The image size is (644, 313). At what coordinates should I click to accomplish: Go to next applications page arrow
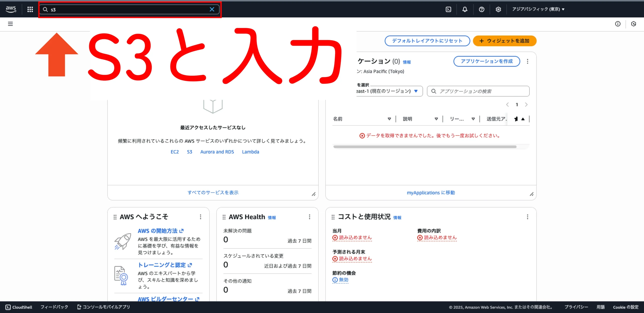click(x=526, y=105)
